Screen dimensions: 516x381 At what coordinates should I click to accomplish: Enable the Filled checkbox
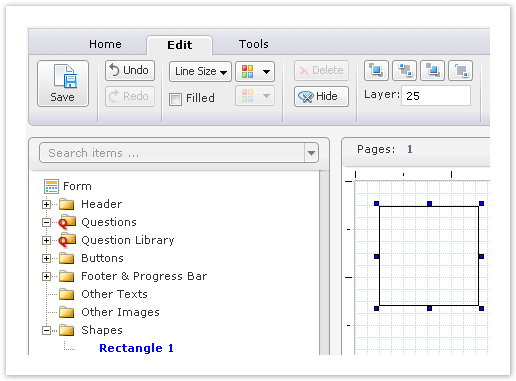click(x=175, y=99)
